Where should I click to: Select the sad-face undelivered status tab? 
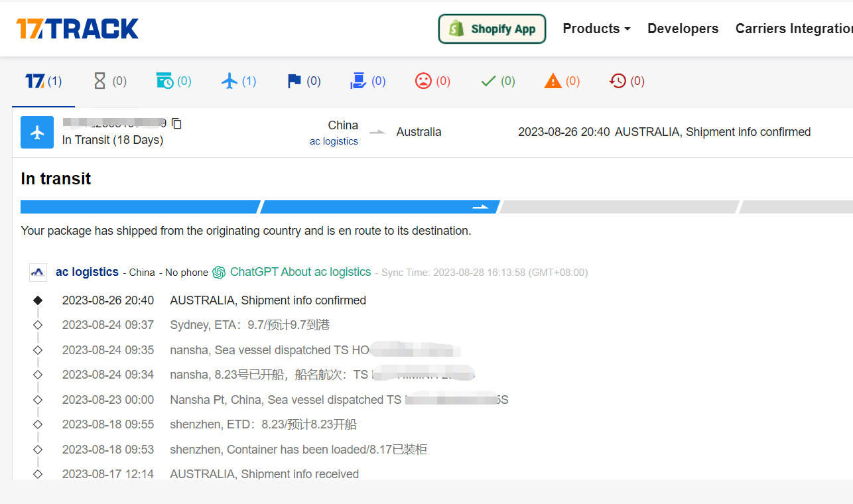click(432, 81)
